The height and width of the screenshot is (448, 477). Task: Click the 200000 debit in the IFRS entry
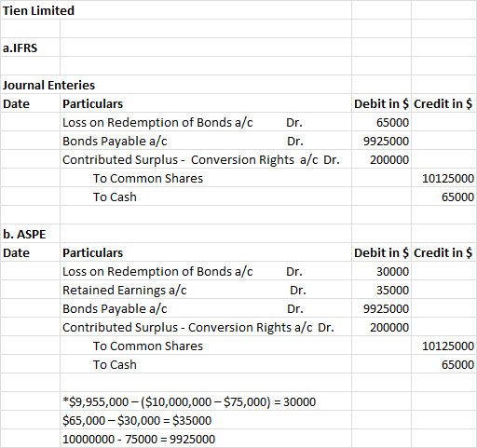pyautogui.click(x=381, y=159)
